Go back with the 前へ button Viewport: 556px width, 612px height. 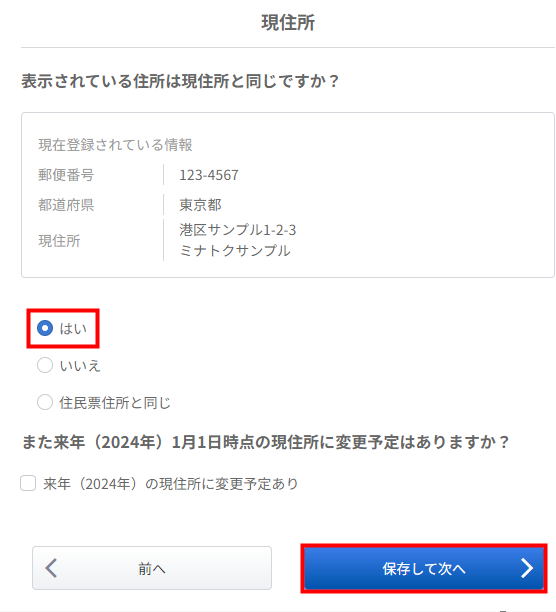[152, 568]
